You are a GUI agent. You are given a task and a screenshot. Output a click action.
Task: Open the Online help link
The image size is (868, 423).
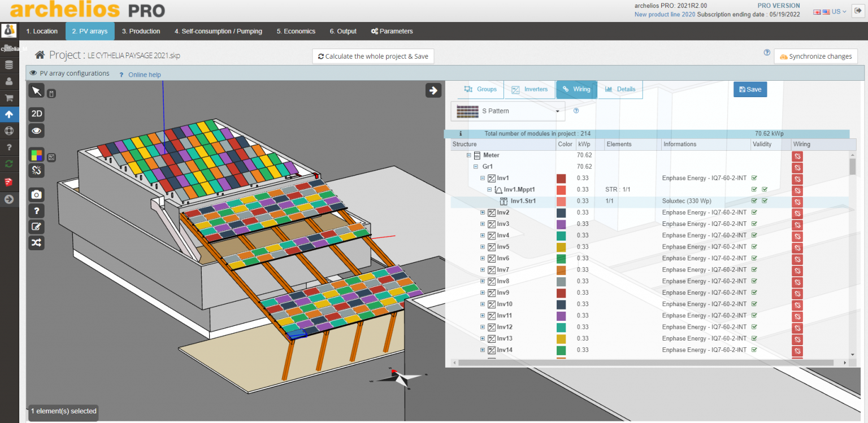click(144, 75)
